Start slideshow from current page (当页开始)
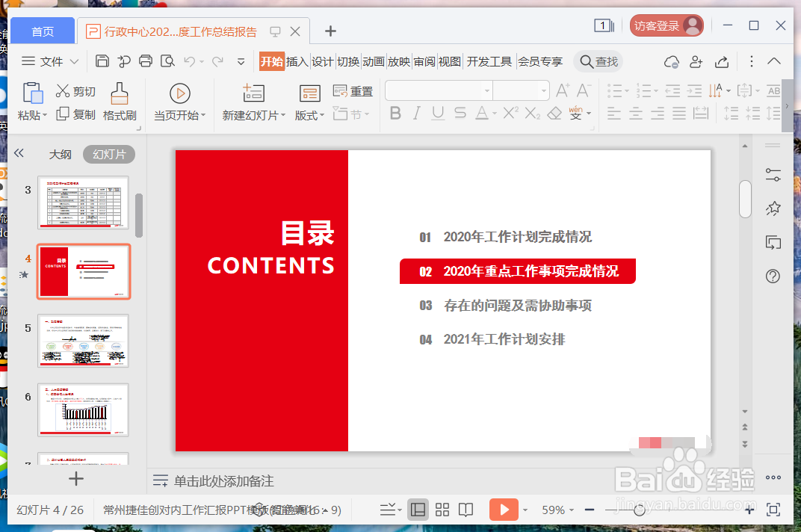 tap(180, 102)
